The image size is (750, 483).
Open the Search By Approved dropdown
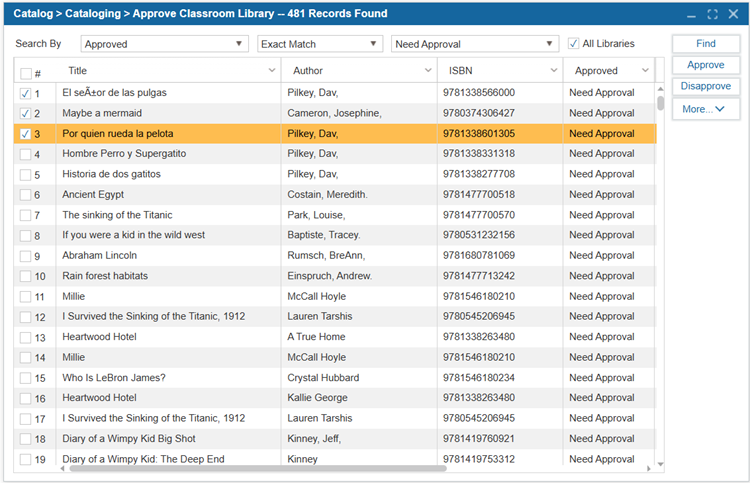pos(165,44)
